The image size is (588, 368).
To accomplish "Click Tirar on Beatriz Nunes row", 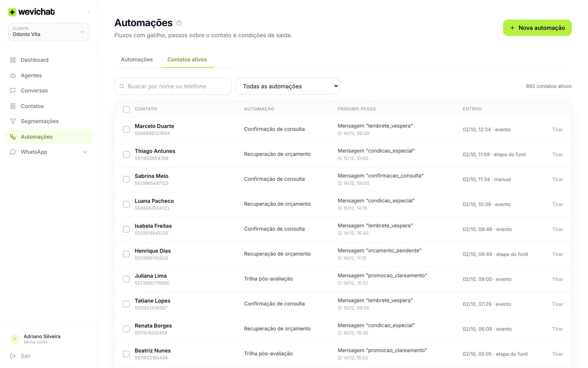I will coord(557,354).
